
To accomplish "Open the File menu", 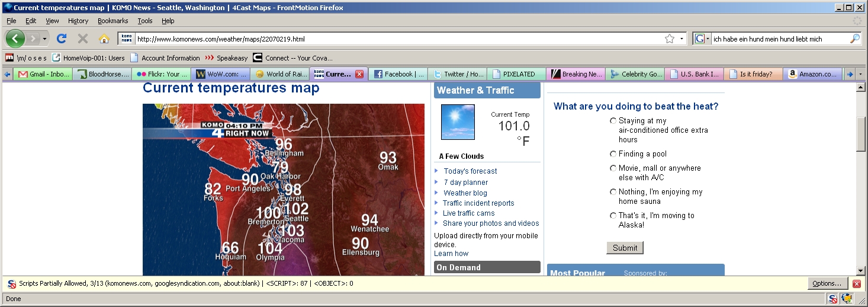I will (x=11, y=21).
